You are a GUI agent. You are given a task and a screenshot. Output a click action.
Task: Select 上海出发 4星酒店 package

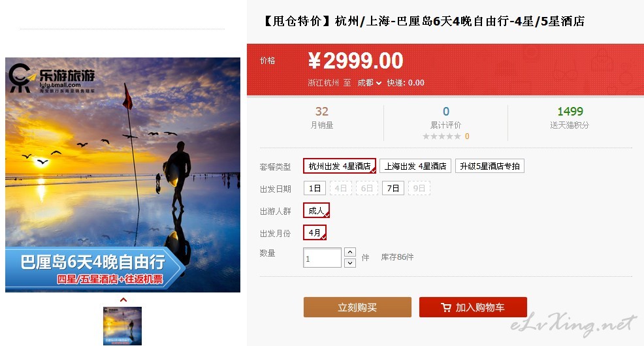tap(415, 166)
